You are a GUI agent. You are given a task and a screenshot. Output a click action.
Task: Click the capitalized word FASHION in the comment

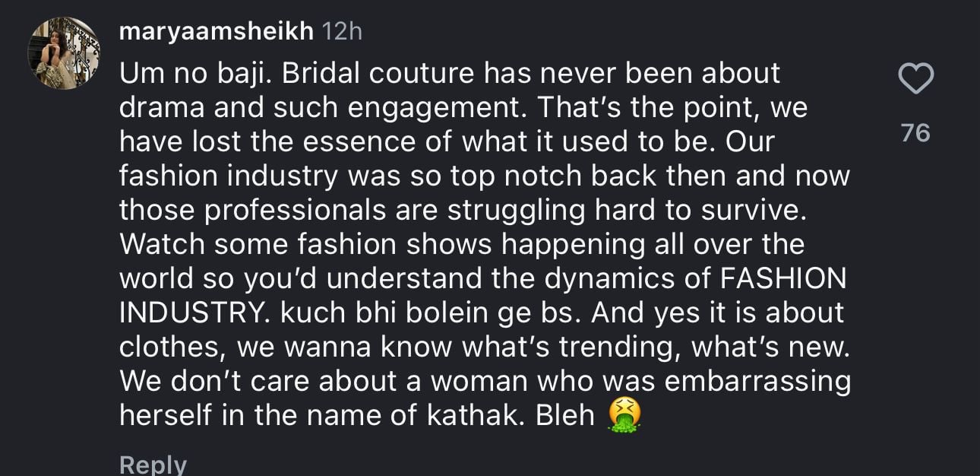pos(782,278)
